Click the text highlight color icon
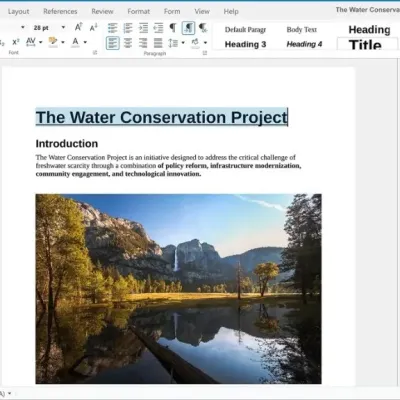400x400 pixels. 53,42
